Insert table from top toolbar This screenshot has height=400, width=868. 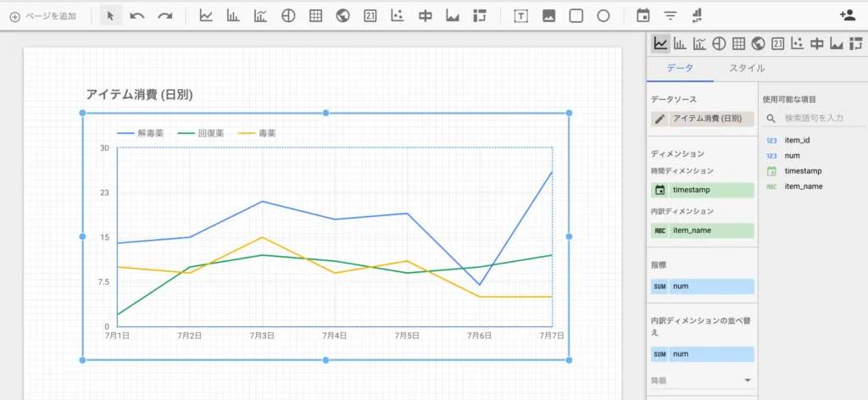coord(315,16)
